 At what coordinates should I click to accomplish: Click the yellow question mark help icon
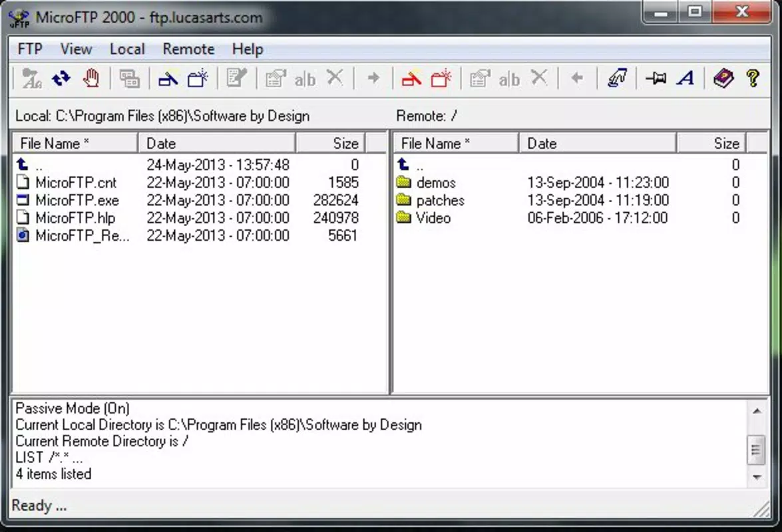[x=753, y=78]
